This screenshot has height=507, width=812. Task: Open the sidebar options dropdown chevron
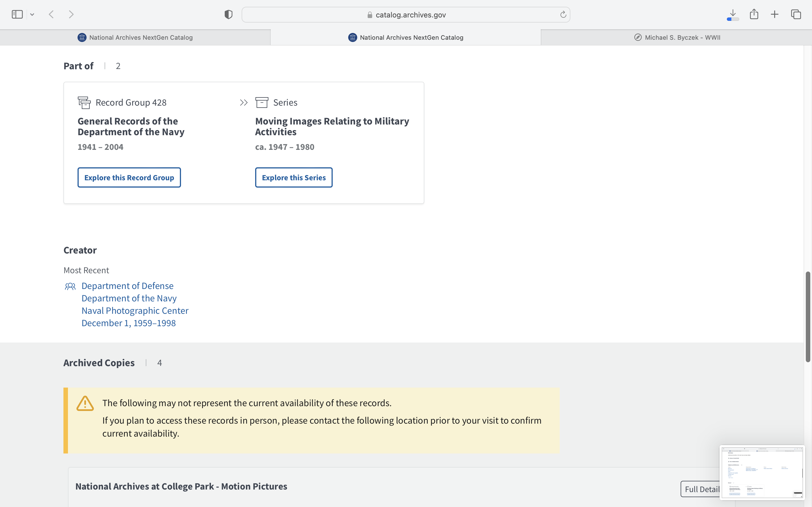click(32, 14)
